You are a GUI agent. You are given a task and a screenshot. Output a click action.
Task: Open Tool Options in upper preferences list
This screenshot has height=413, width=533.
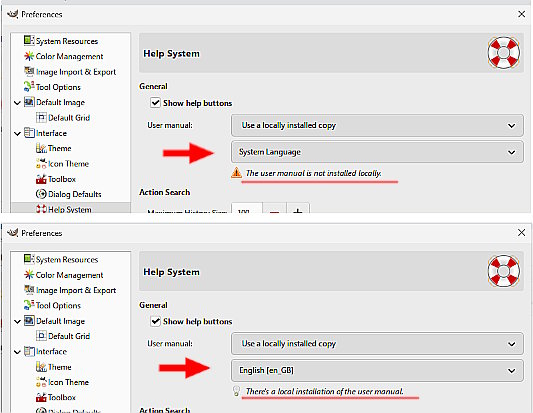pos(52,87)
